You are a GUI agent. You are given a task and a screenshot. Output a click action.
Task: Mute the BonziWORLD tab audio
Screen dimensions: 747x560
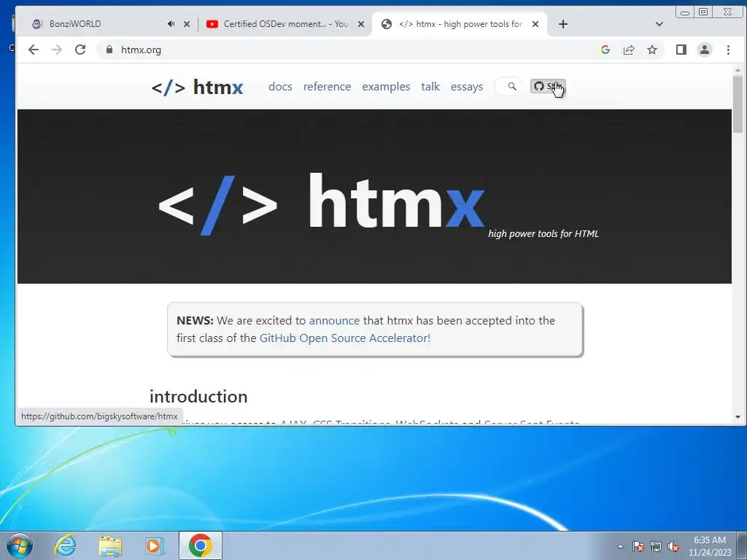click(171, 24)
